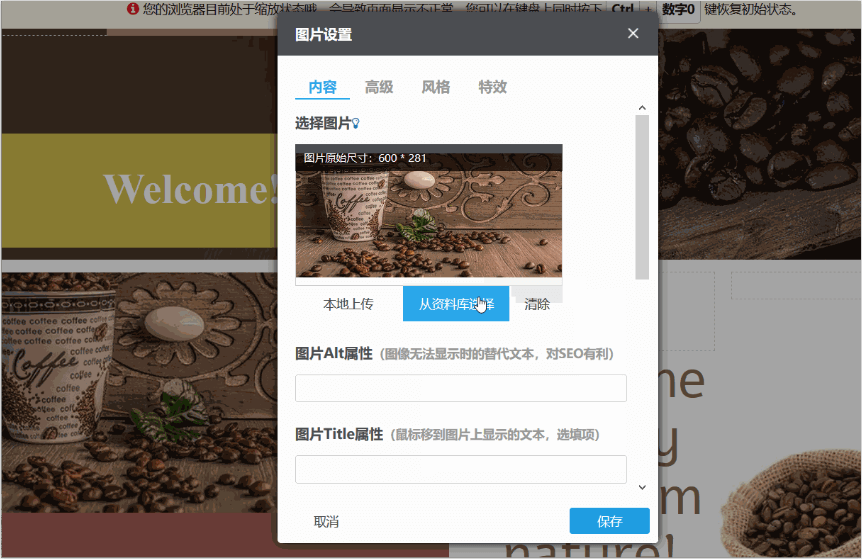Click 取消 to cancel the image settings
The width and height of the screenshot is (862, 559).
[326, 521]
